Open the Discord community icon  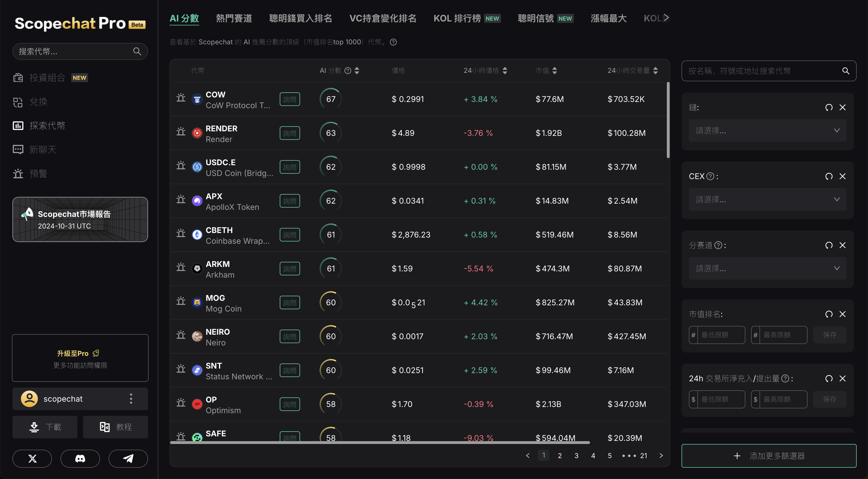(x=80, y=458)
